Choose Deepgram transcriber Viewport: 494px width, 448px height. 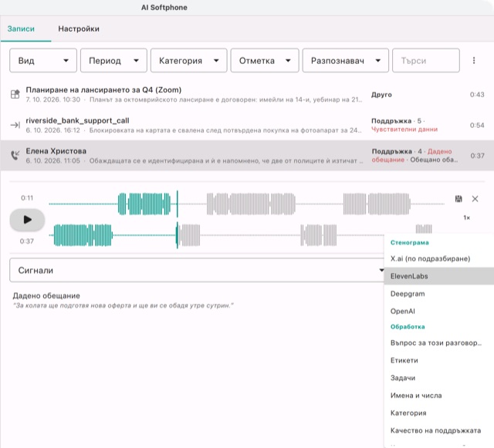[x=439, y=294]
